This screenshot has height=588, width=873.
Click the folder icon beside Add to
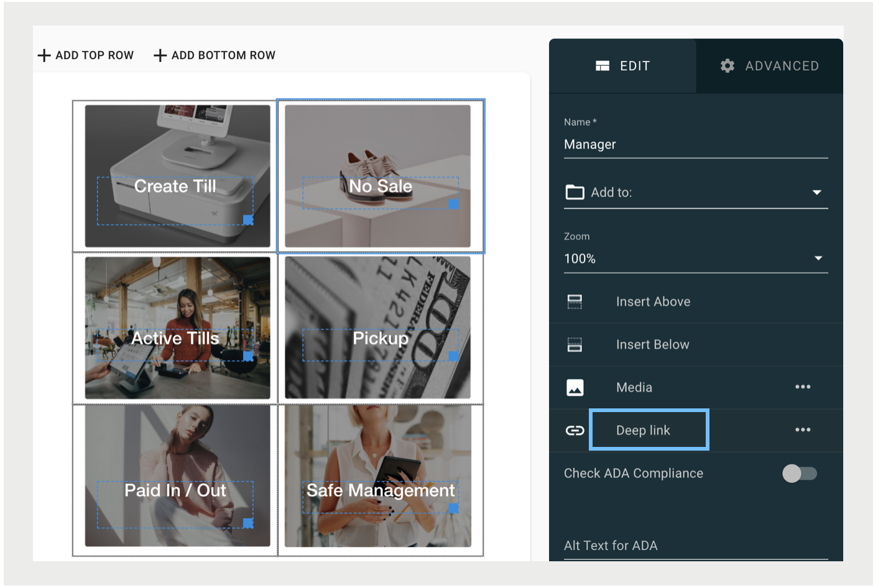[575, 192]
